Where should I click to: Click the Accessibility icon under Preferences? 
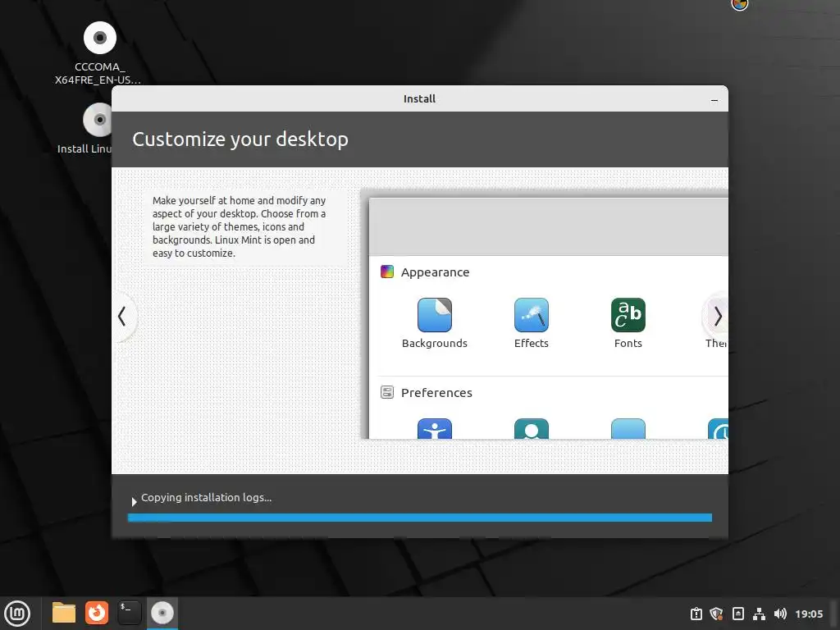pyautogui.click(x=435, y=428)
